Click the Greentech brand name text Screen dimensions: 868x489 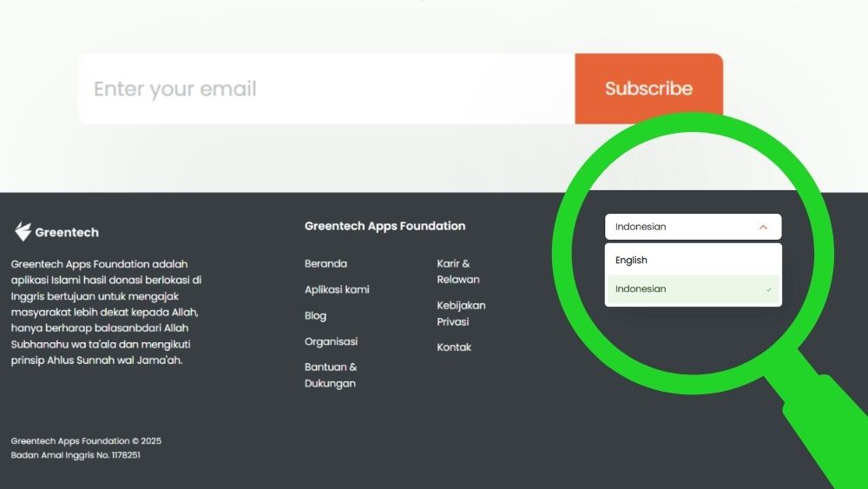point(67,233)
